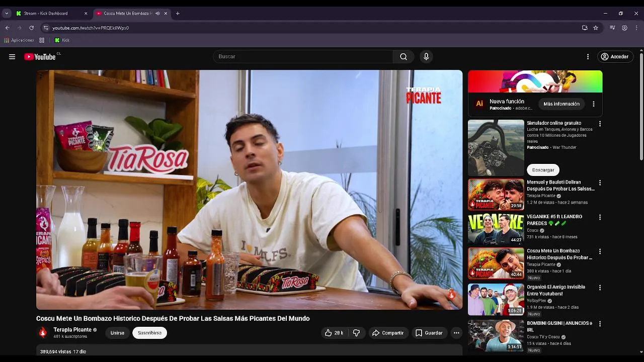Start voice search with the microphone icon

click(426, 57)
